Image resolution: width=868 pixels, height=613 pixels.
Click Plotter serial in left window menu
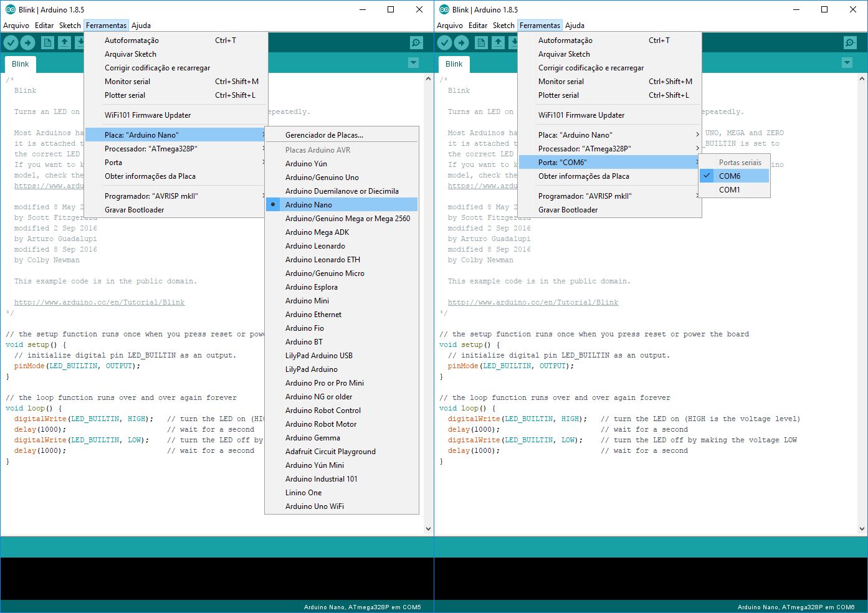coord(176,95)
